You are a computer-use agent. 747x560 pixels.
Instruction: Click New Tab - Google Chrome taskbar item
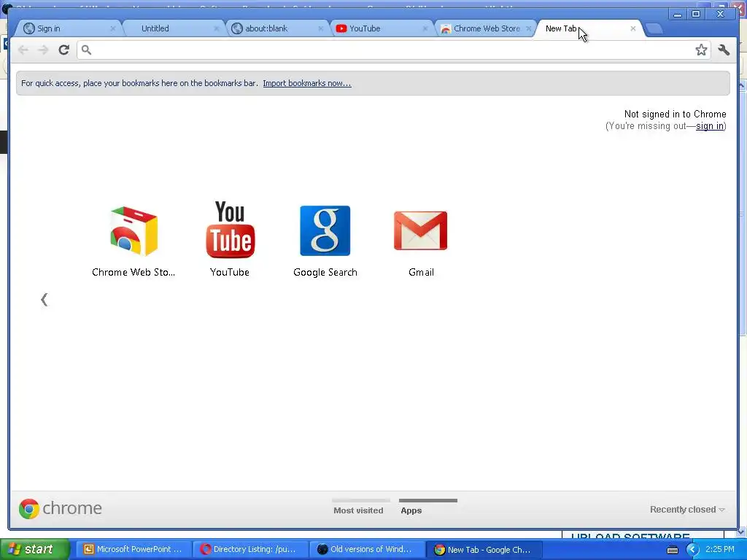(x=484, y=550)
